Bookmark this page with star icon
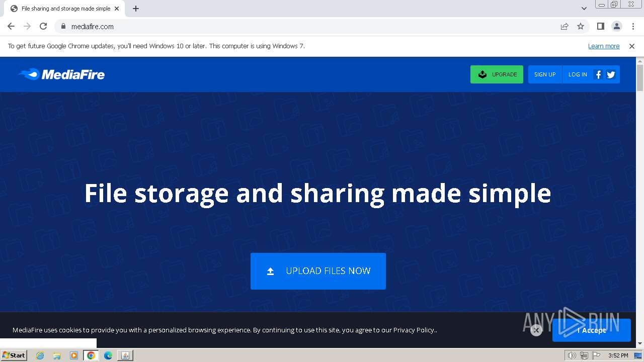 (x=581, y=27)
